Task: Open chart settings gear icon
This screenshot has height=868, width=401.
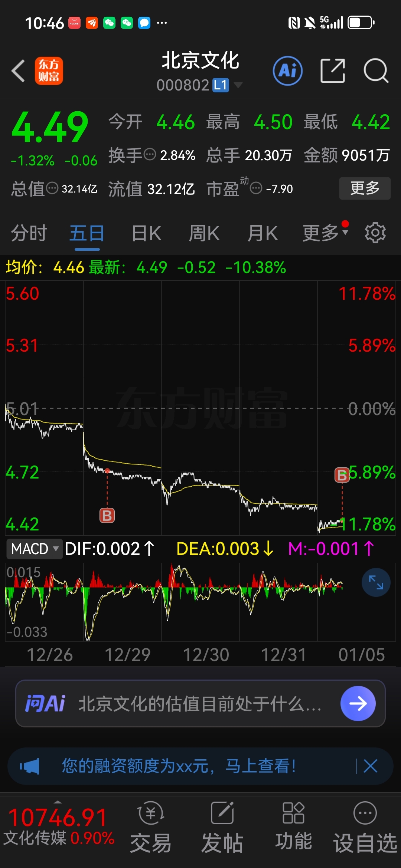Action: (375, 233)
